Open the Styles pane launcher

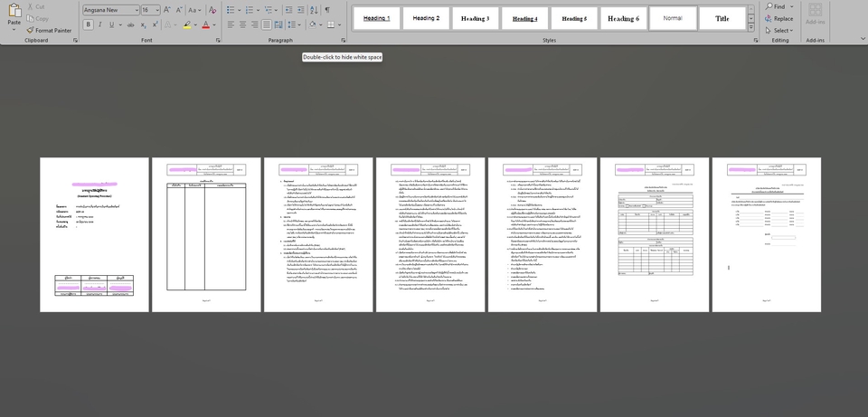(756, 41)
